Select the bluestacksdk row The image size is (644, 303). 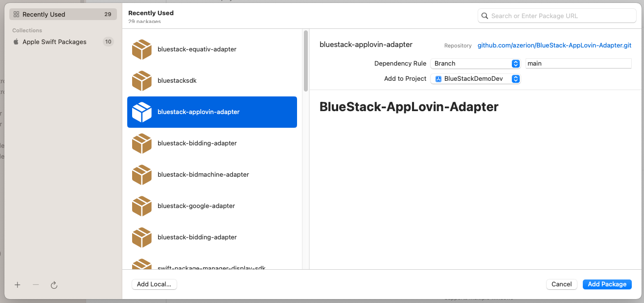[212, 81]
